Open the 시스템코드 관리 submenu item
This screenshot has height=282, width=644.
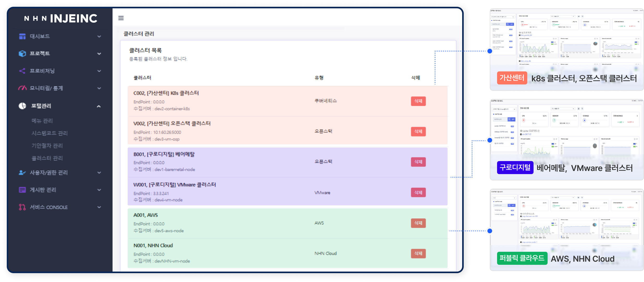[49, 133]
